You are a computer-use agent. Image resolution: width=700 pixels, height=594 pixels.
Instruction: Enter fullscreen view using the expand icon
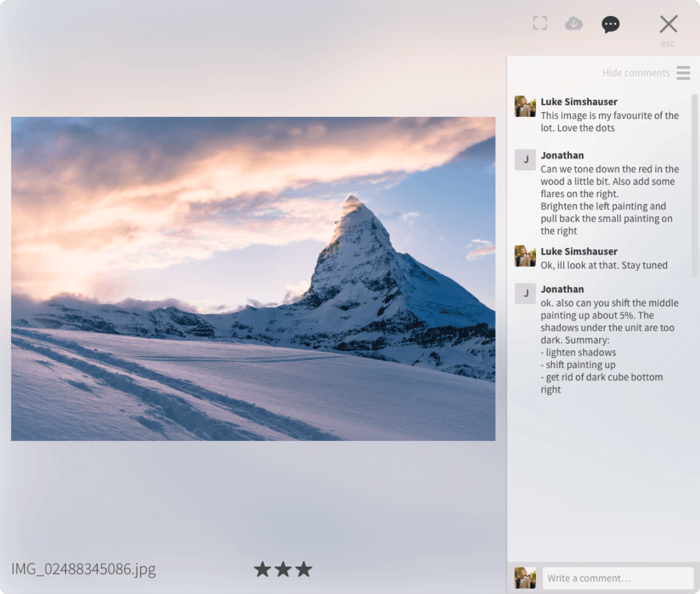tap(540, 24)
